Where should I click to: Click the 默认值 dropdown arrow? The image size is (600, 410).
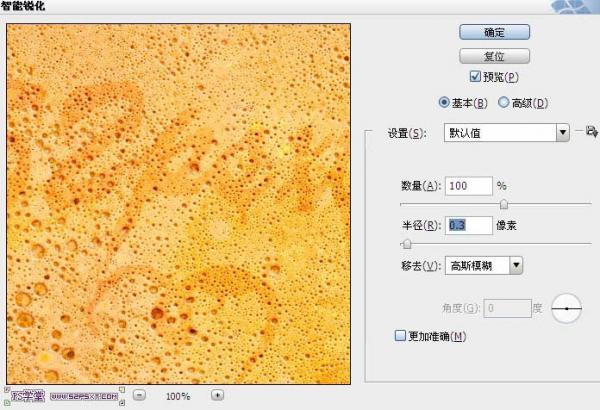tap(562, 133)
